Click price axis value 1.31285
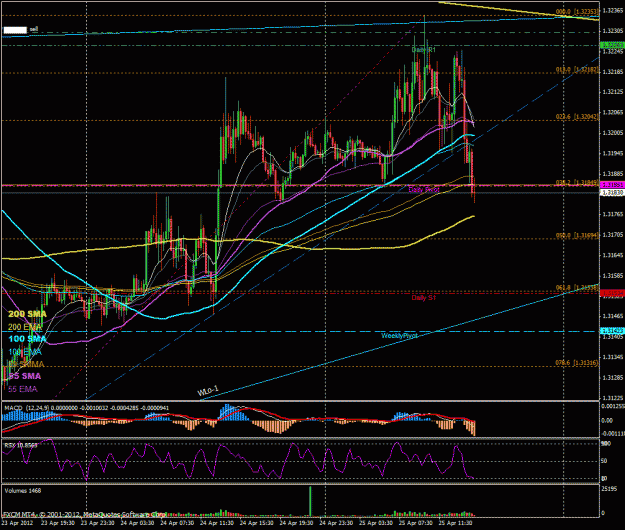This screenshot has width=625, height=530. coord(613,377)
